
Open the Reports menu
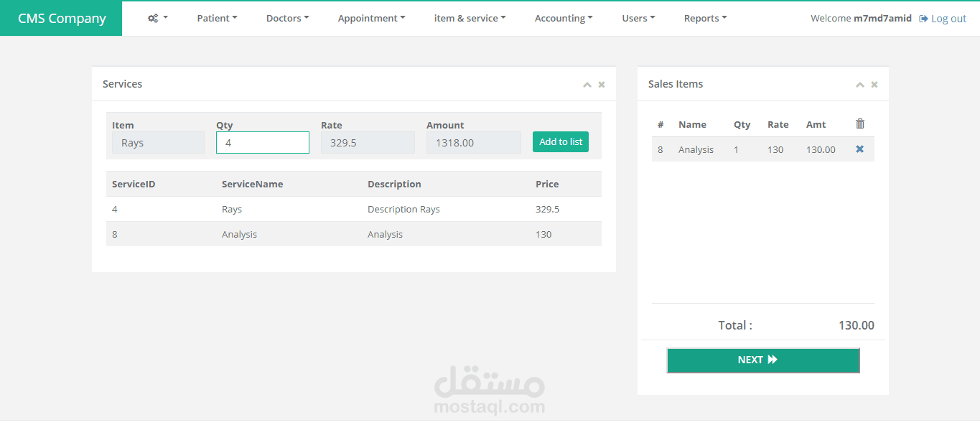point(705,18)
